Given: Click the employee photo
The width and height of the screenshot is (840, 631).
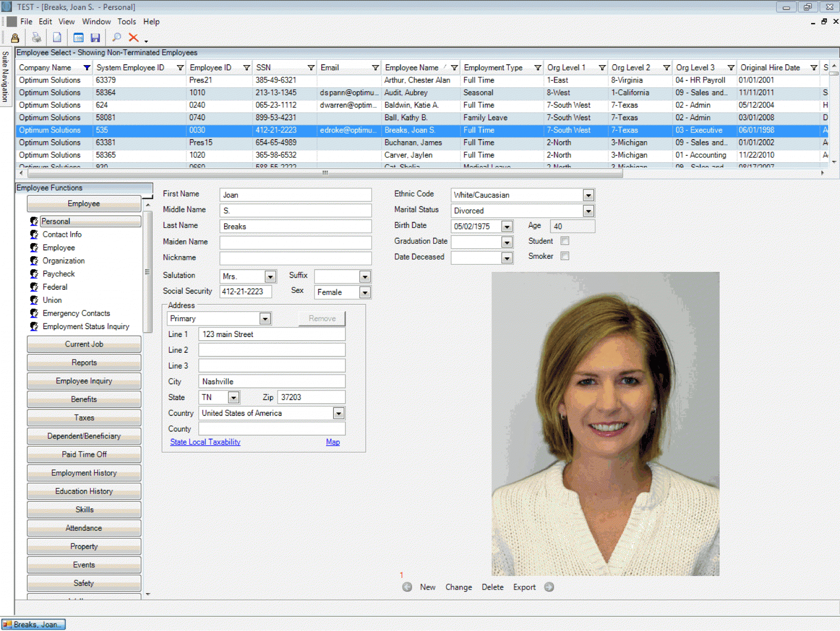Looking at the screenshot, I should 605,424.
